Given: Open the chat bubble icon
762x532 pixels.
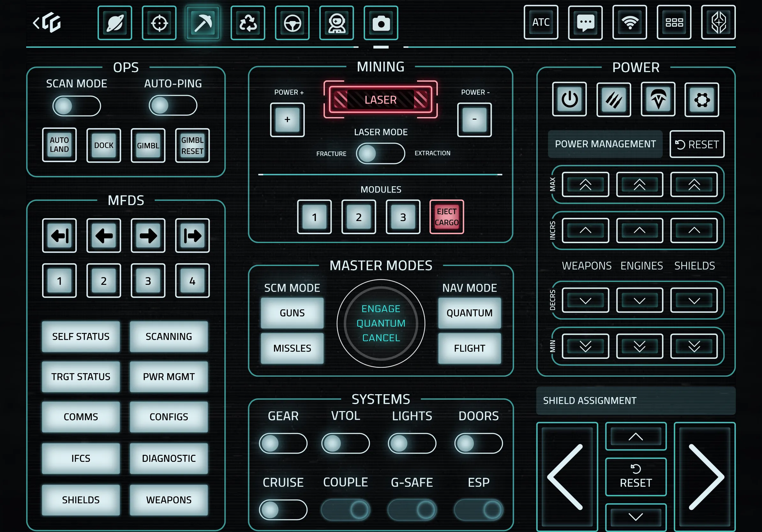Looking at the screenshot, I should [x=585, y=23].
